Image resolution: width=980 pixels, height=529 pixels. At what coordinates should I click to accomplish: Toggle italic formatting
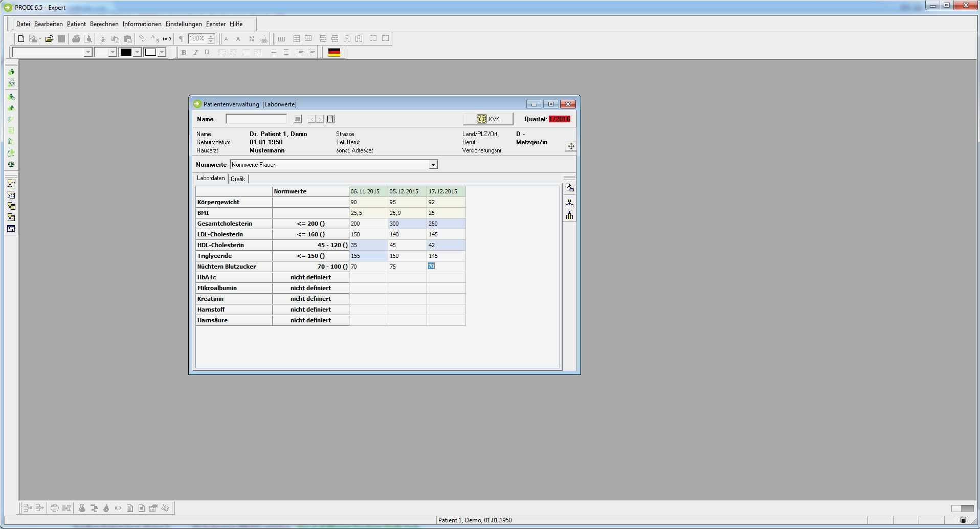tap(195, 52)
